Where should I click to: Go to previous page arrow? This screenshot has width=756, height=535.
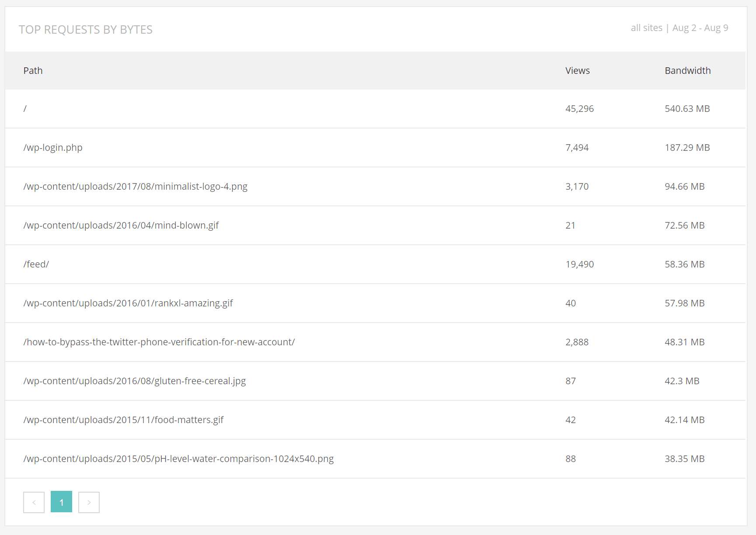[x=34, y=502]
